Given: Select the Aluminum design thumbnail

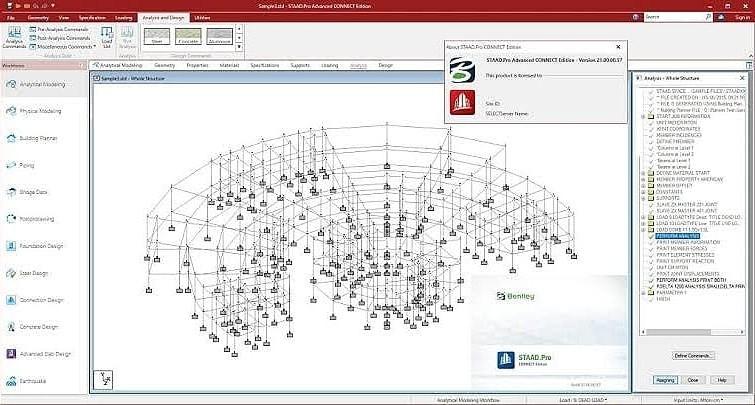Looking at the screenshot, I should (220, 37).
